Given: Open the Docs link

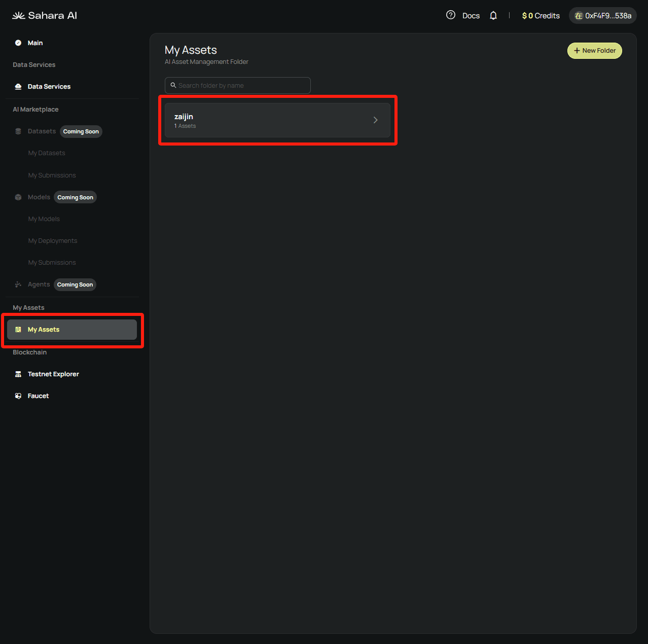Looking at the screenshot, I should coord(471,16).
